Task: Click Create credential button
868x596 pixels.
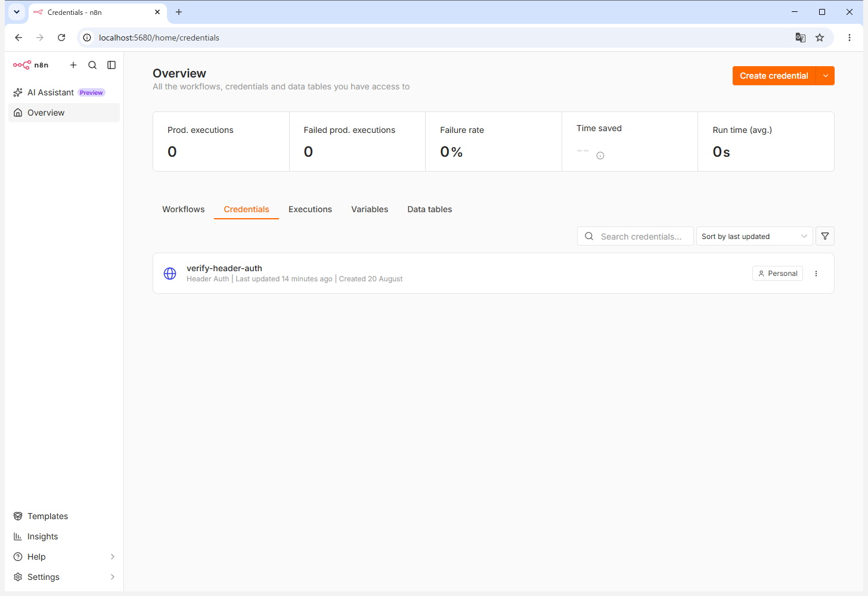Action: (x=774, y=76)
